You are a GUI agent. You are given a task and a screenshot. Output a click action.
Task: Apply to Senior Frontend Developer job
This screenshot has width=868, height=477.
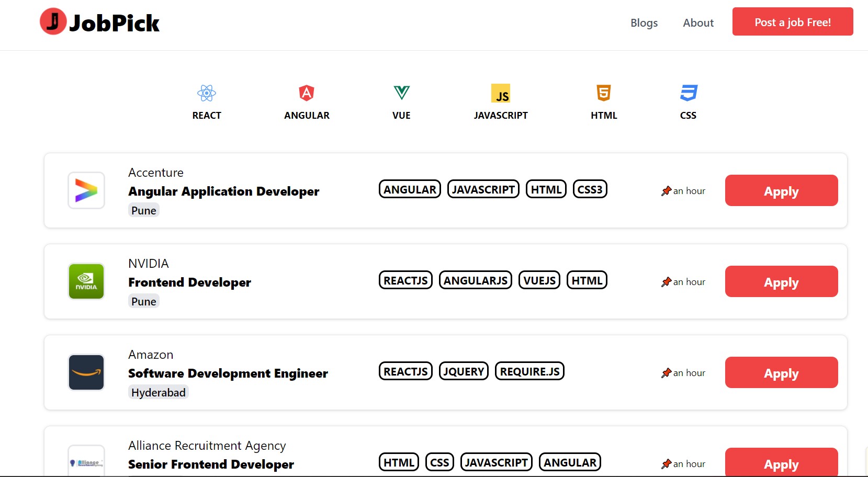(x=781, y=462)
